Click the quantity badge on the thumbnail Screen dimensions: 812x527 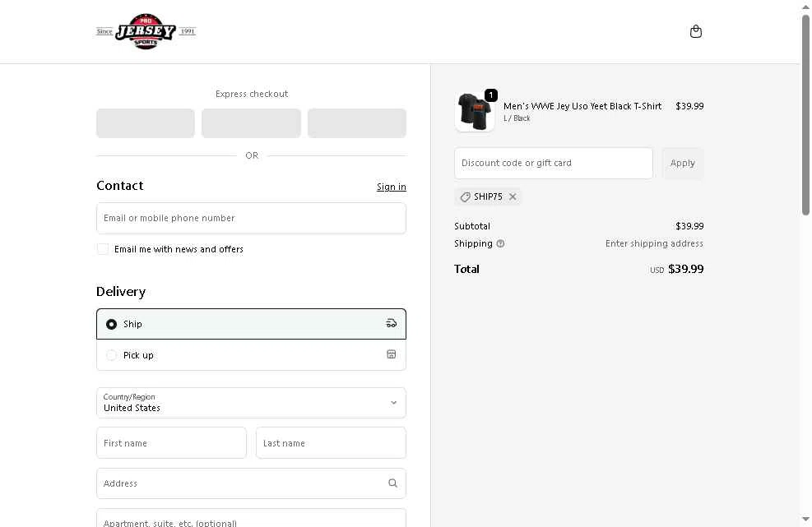490,95
